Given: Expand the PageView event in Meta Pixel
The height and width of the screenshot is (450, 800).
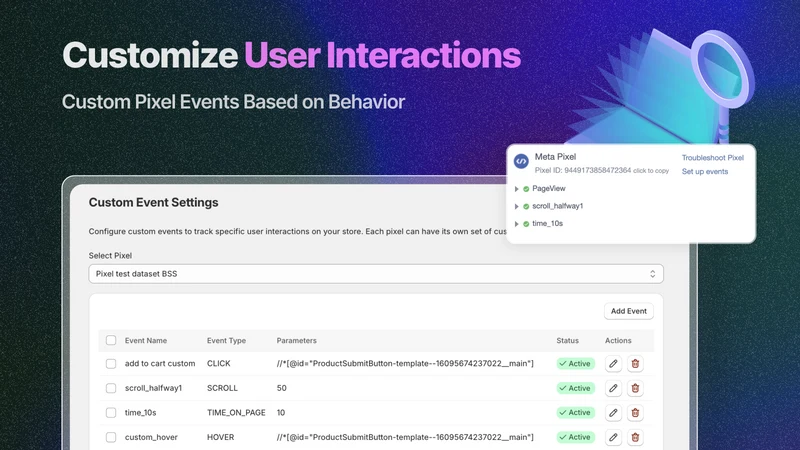Looking at the screenshot, I should pyautogui.click(x=516, y=189).
